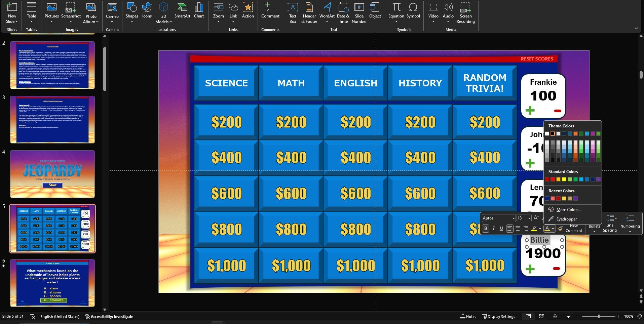Choose More Colors from the color menu
644x324 pixels.
tap(569, 209)
